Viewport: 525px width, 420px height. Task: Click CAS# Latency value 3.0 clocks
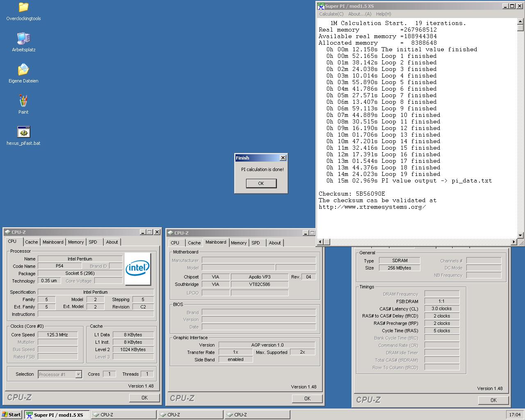tap(442, 308)
